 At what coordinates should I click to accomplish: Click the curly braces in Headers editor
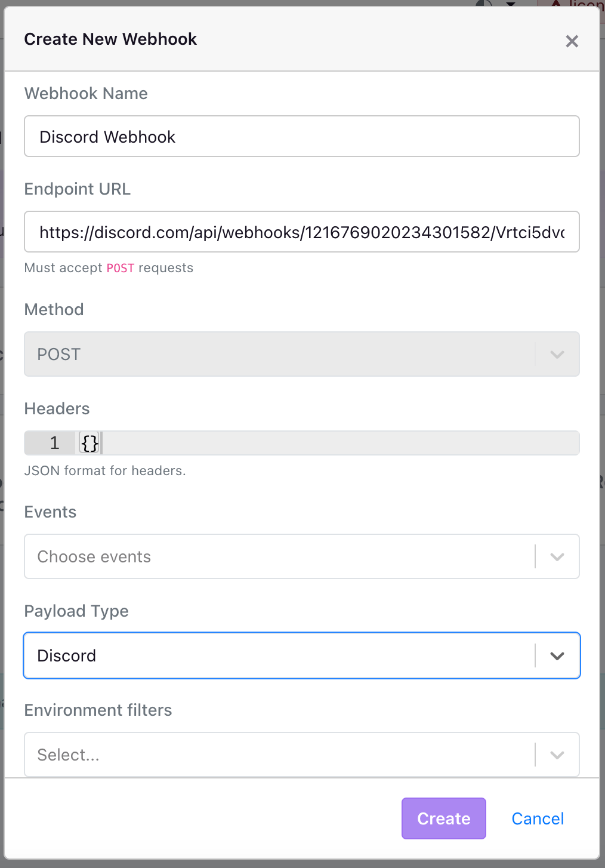coord(89,443)
